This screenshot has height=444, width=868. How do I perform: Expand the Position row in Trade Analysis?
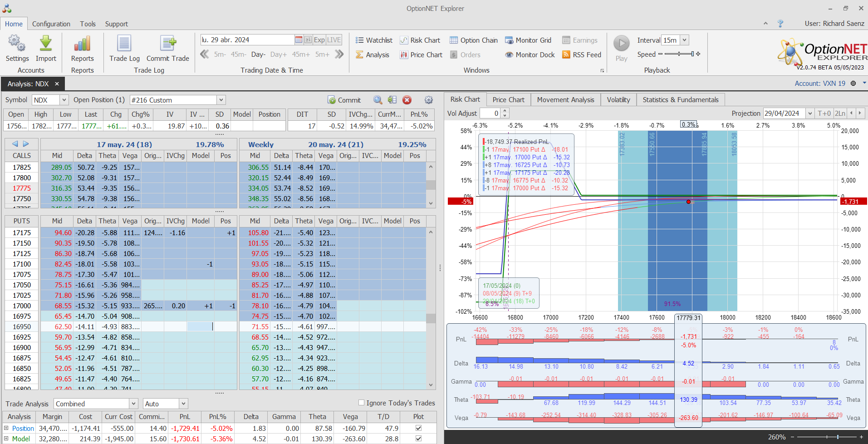click(6, 428)
